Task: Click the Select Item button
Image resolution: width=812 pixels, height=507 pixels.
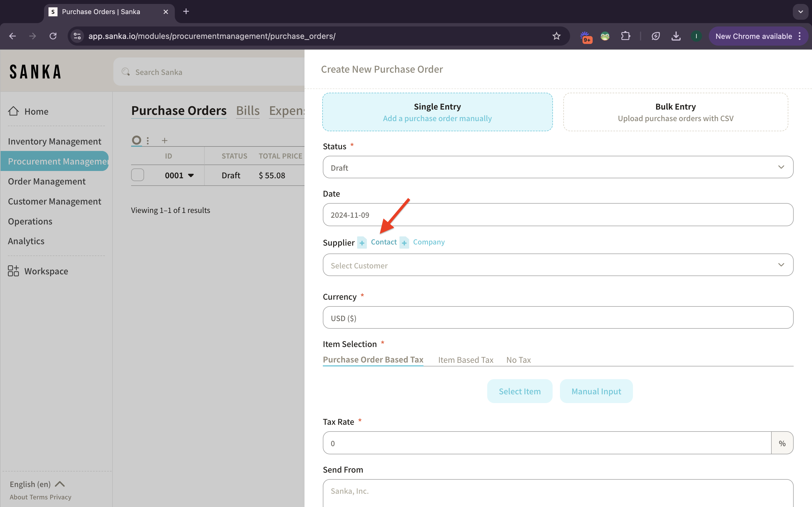Action: click(x=519, y=391)
